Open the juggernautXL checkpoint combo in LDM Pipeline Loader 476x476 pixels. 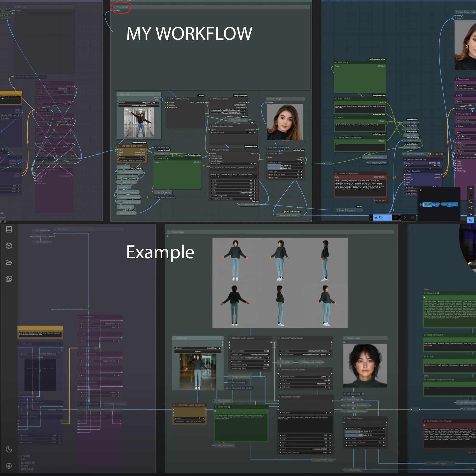coord(228,110)
